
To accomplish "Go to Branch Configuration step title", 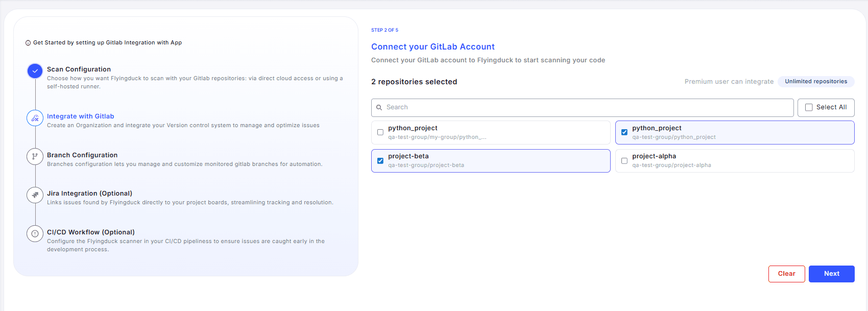I will tap(82, 155).
